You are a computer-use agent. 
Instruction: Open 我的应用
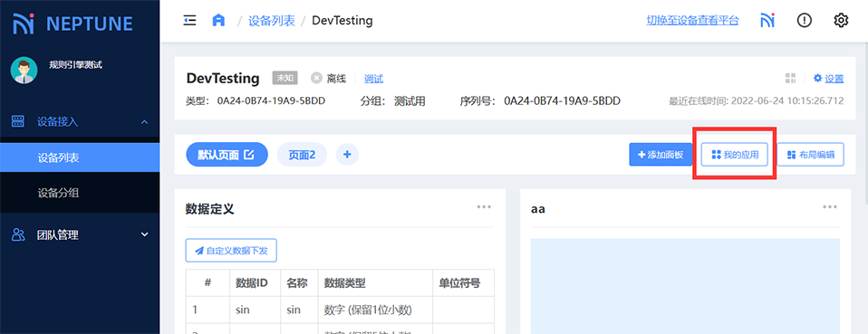735,155
